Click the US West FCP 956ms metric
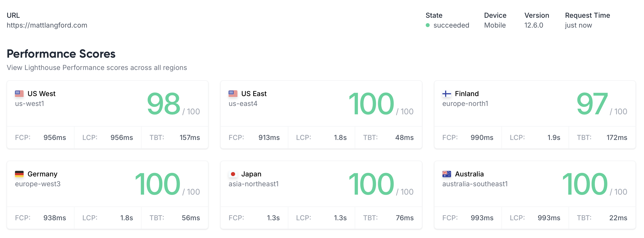Image resolution: width=644 pixels, height=238 pixels. 55,137
